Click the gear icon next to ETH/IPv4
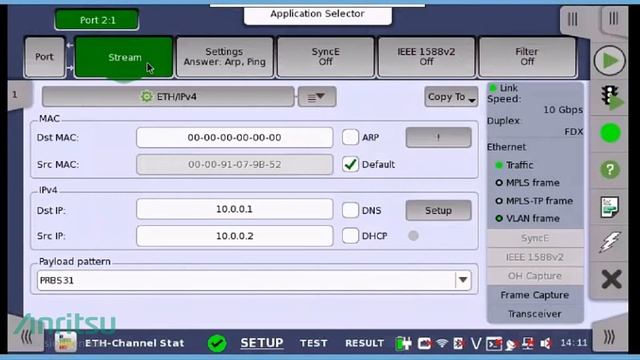 point(146,97)
